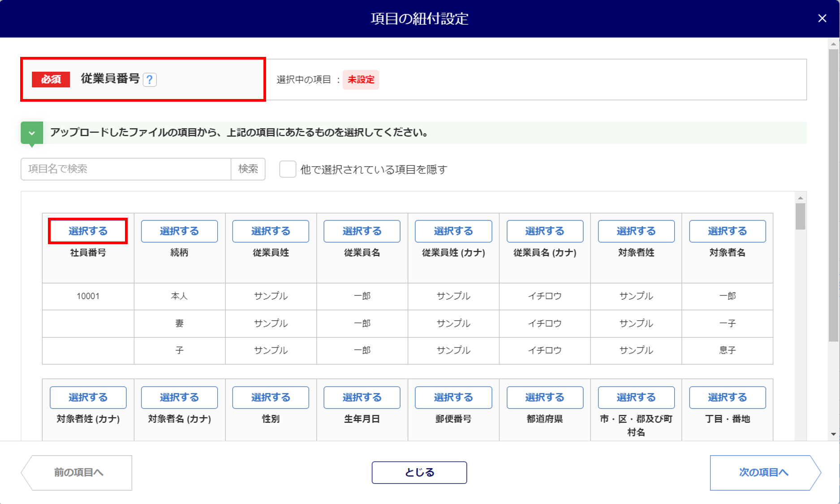
Task: Pick the 対象者名 column via 選択する
Action: [x=727, y=231]
